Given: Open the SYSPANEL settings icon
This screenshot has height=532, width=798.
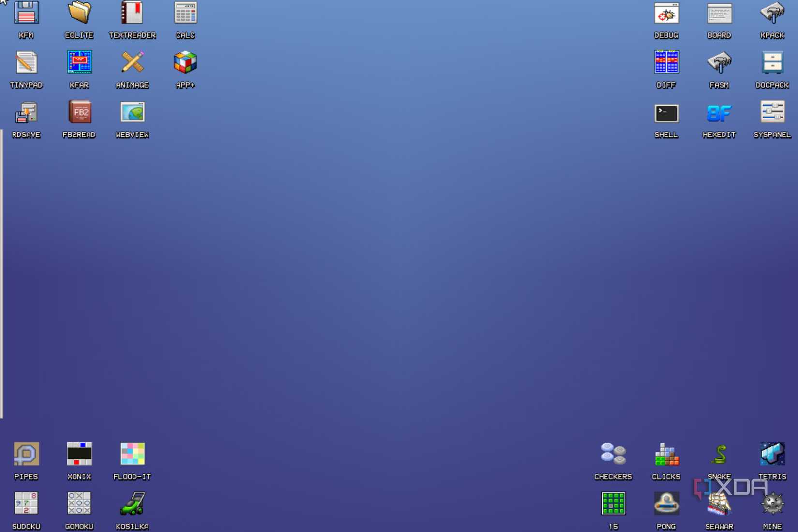Looking at the screenshot, I should 772,112.
